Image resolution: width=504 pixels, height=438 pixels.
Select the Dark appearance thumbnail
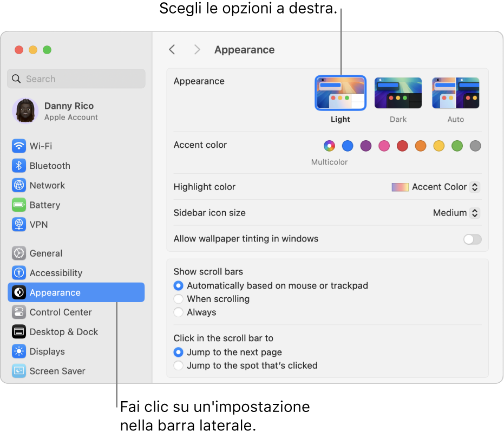pyautogui.click(x=398, y=93)
